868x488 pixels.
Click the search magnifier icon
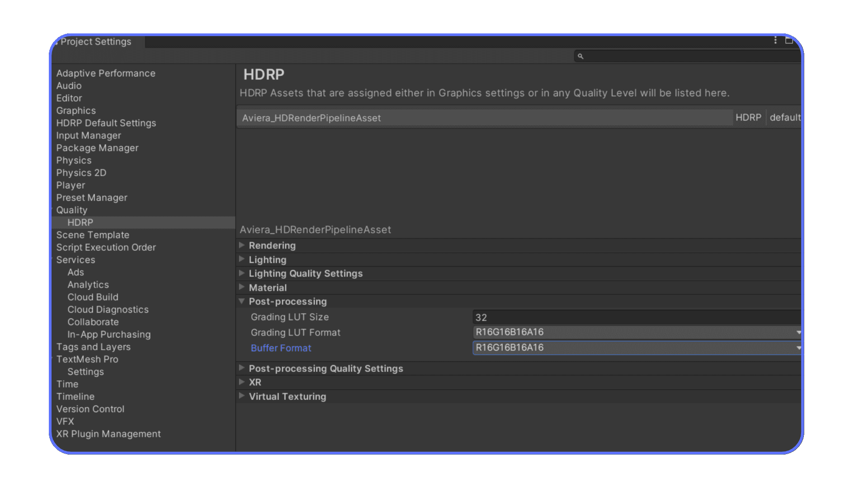(580, 56)
